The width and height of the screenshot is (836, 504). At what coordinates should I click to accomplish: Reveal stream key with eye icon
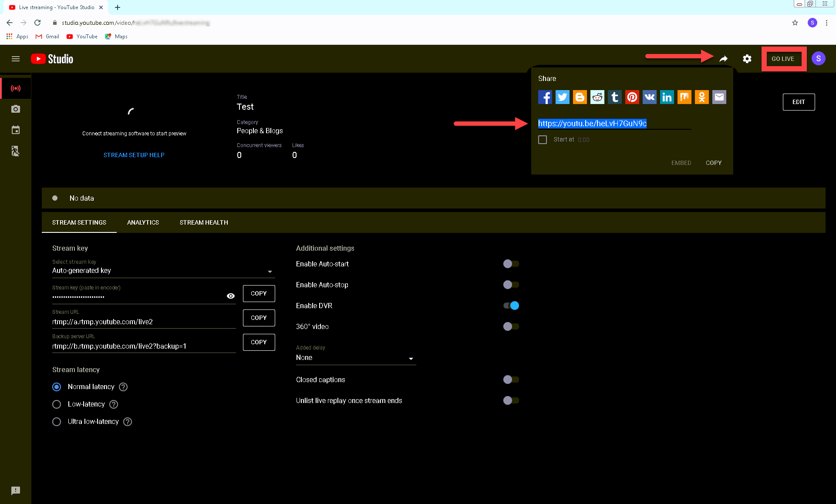coord(231,296)
